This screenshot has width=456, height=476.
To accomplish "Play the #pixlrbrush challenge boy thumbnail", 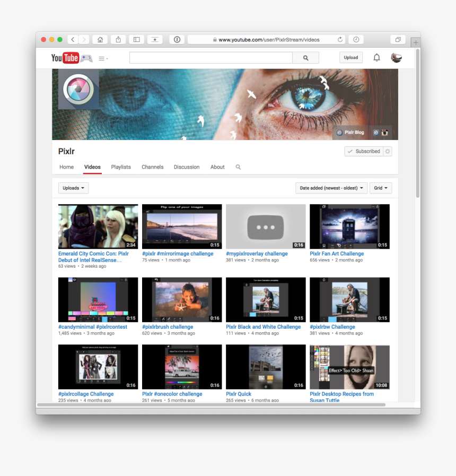I will point(182,299).
